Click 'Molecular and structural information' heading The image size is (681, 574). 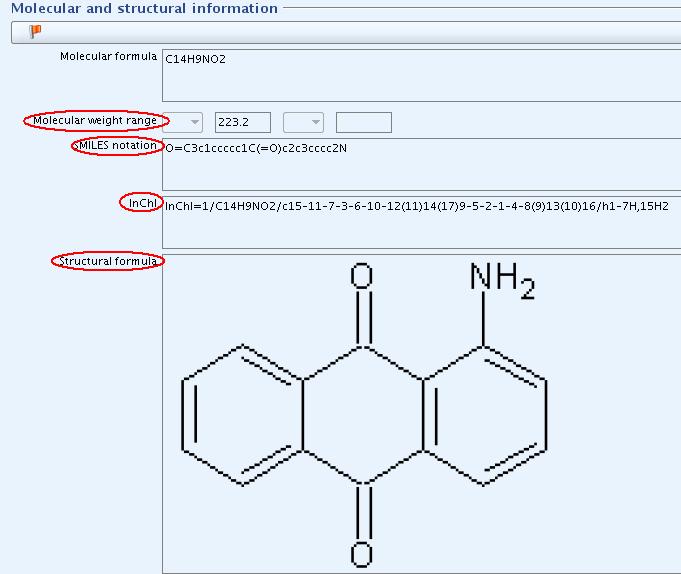(x=144, y=8)
